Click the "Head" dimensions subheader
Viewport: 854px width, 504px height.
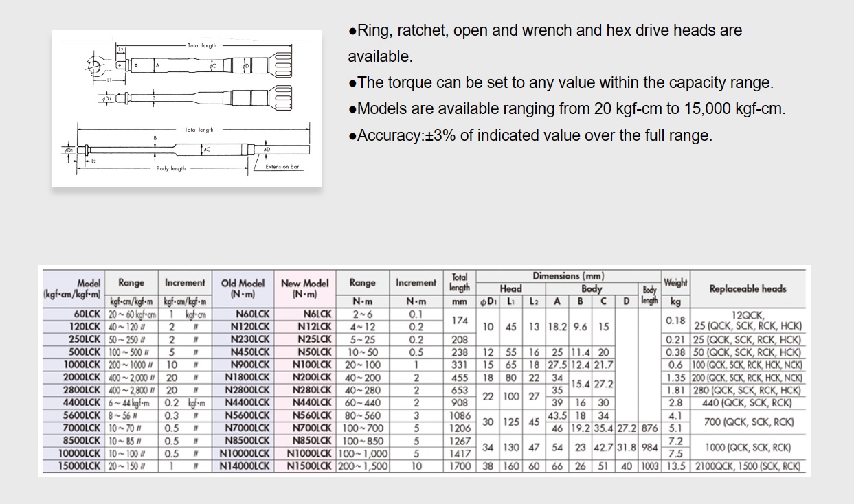pyautogui.click(x=510, y=288)
